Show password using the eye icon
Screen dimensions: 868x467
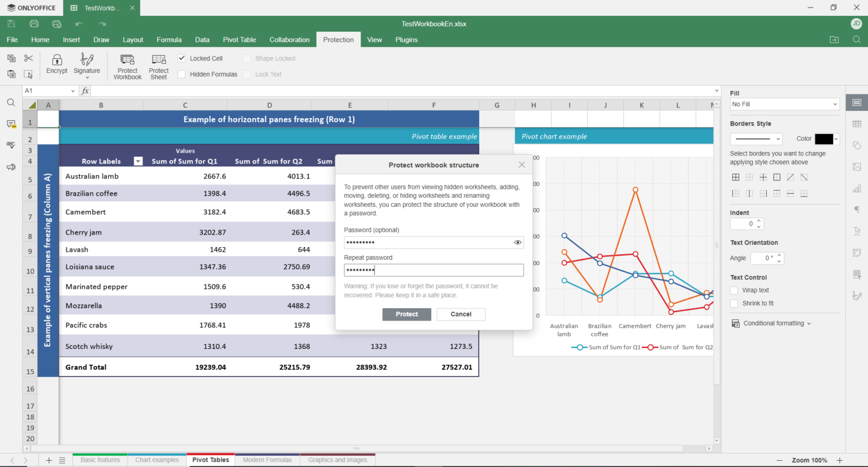pos(517,243)
